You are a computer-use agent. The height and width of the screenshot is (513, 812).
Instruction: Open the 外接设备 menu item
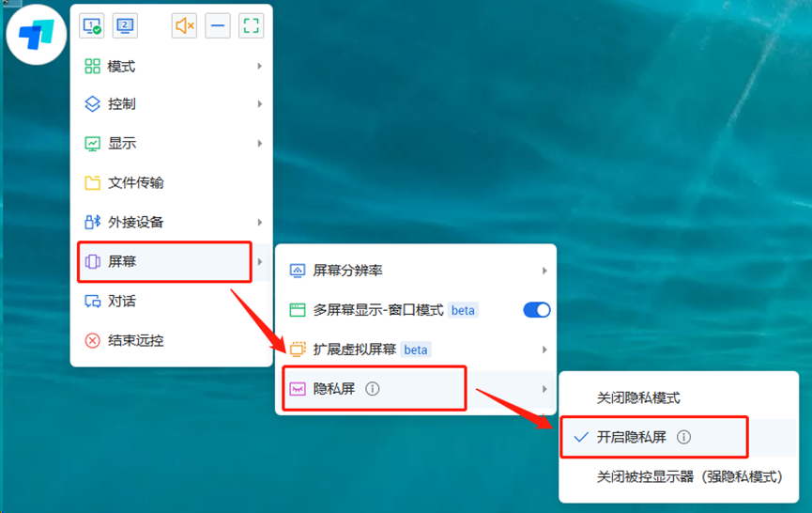(x=172, y=223)
